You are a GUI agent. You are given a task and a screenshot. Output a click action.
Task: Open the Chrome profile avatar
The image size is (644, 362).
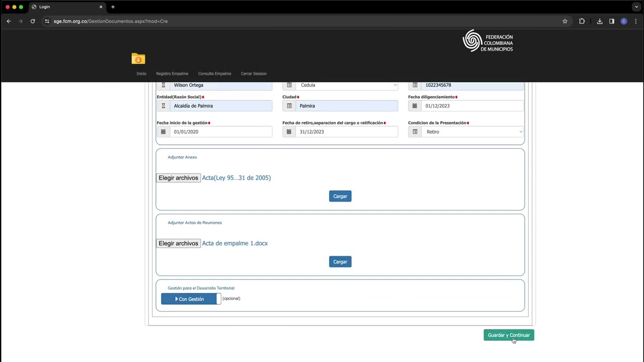click(x=624, y=21)
